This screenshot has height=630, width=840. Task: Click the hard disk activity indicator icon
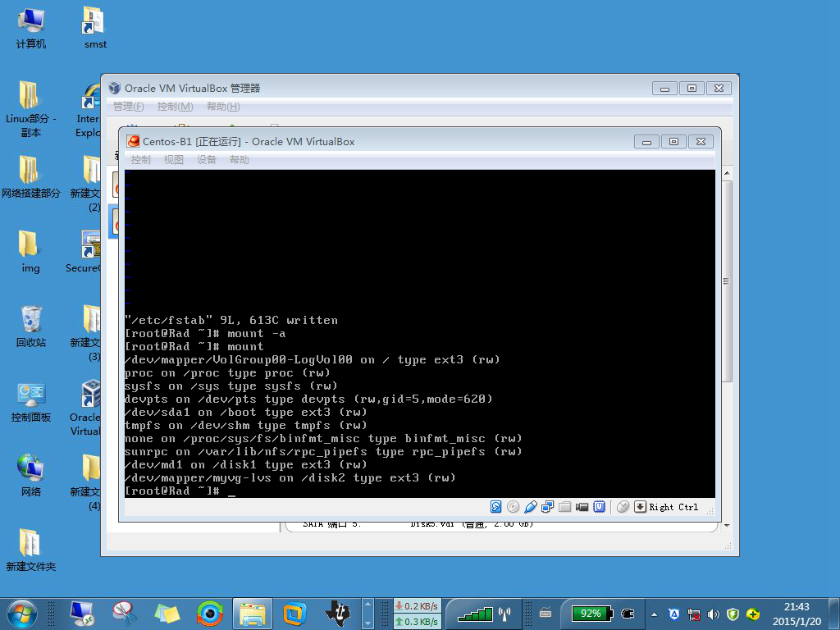495,507
